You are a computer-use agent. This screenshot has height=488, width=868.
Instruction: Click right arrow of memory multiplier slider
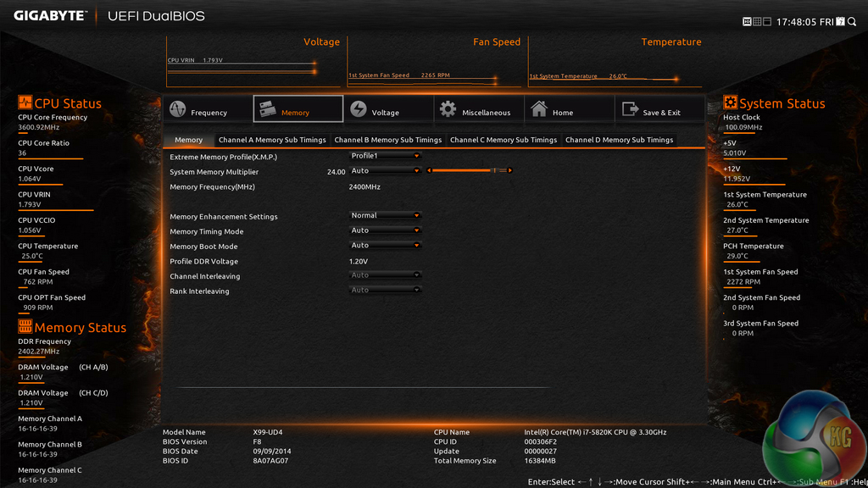tap(509, 171)
